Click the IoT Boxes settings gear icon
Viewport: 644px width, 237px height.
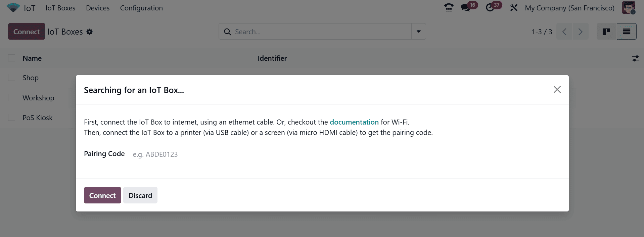[x=89, y=32]
